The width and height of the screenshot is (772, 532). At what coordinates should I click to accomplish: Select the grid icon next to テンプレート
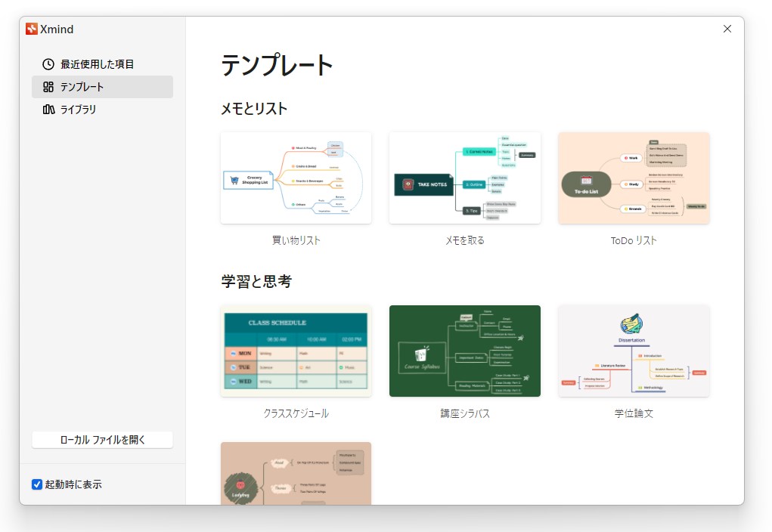click(47, 86)
